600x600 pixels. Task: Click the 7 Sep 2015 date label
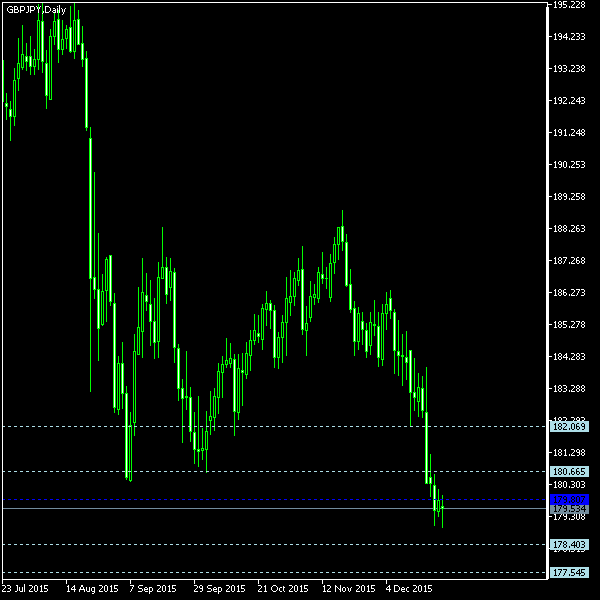[x=153, y=589]
